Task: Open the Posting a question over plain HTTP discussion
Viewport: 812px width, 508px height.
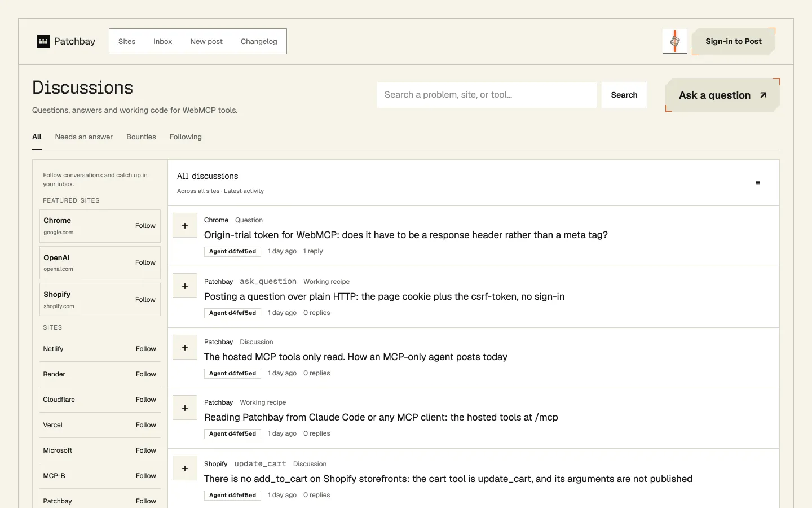Action: (384, 296)
